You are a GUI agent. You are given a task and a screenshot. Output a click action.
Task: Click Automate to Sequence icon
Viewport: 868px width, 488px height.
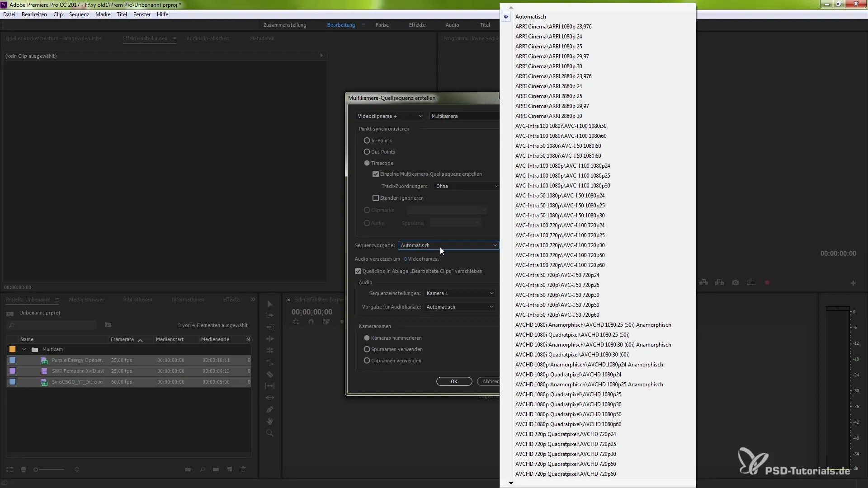click(x=189, y=469)
